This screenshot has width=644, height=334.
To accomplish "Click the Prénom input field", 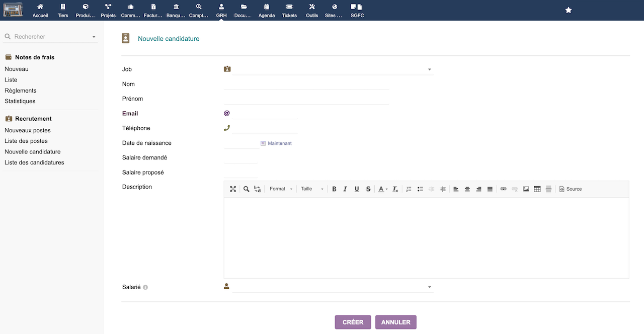I will 306,99.
